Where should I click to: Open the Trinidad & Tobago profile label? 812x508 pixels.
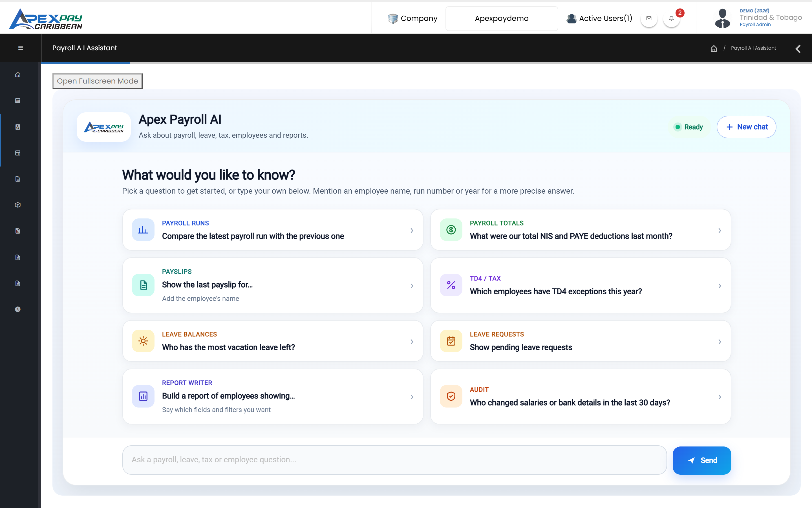771,17
